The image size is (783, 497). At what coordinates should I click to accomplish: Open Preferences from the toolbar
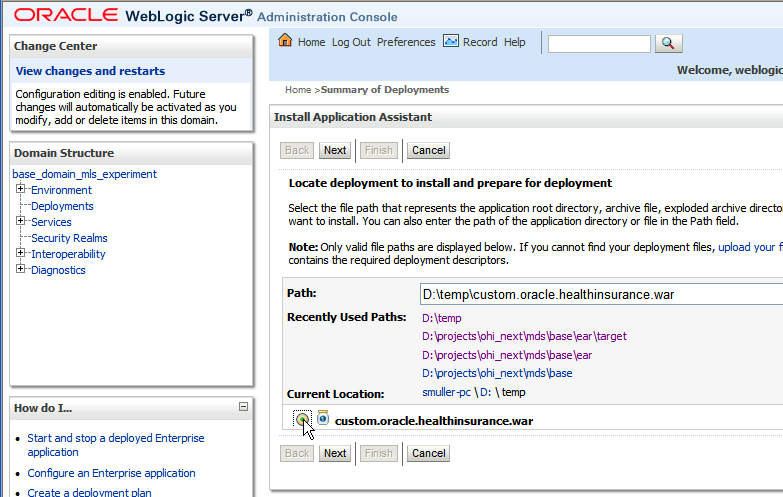tap(406, 42)
